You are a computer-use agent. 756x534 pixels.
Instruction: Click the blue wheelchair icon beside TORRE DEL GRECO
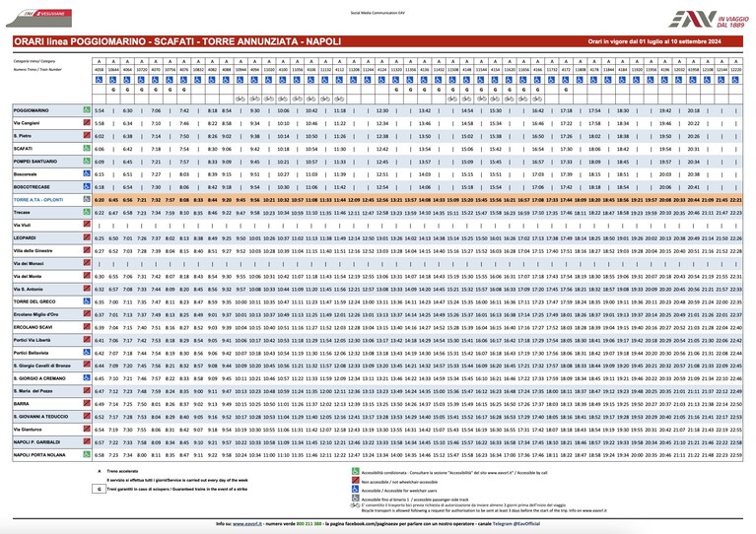(87, 301)
